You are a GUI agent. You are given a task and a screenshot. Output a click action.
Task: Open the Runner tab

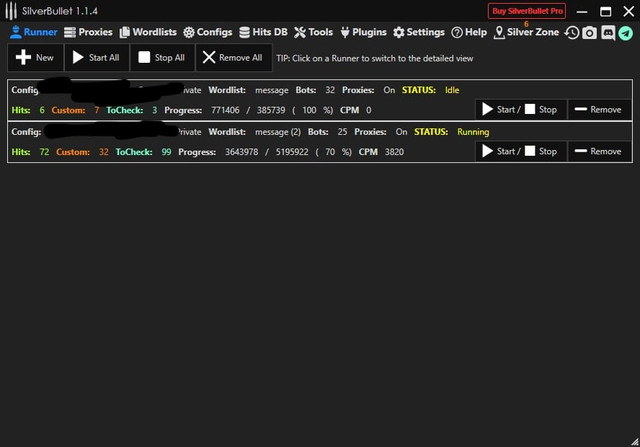point(33,32)
